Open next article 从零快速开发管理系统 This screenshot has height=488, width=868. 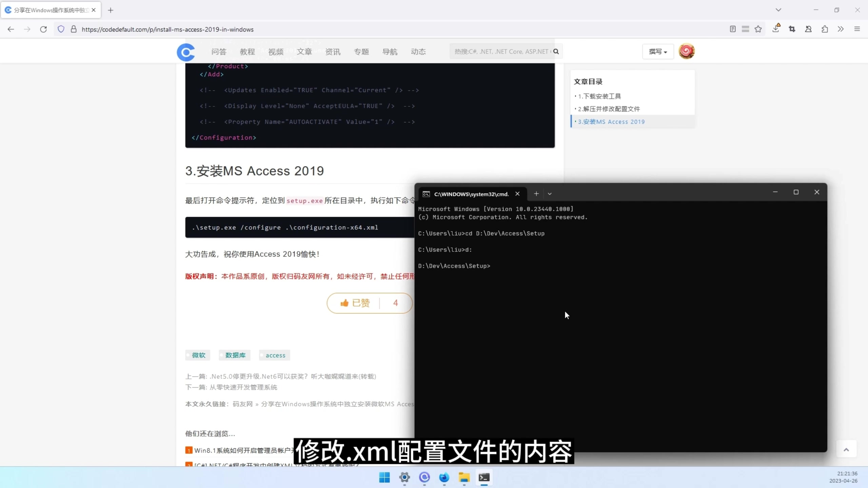(243, 387)
